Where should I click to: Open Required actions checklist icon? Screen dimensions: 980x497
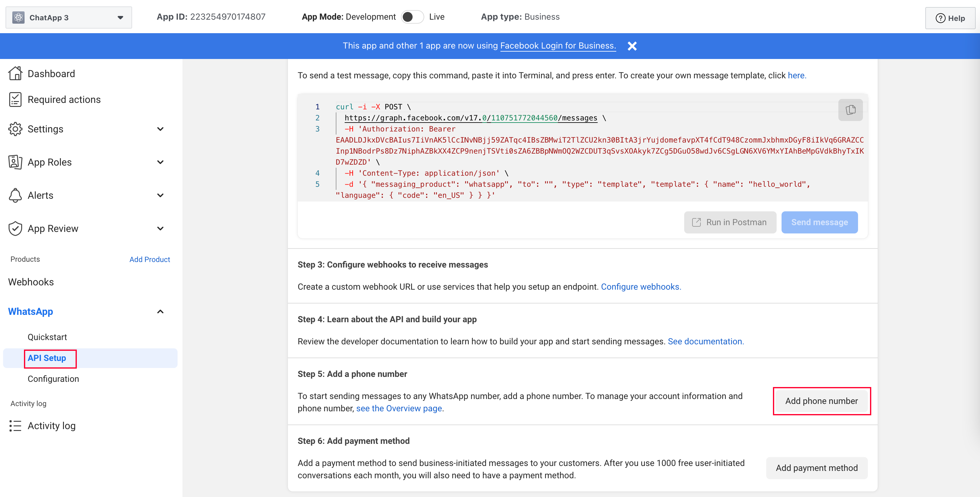pos(15,100)
